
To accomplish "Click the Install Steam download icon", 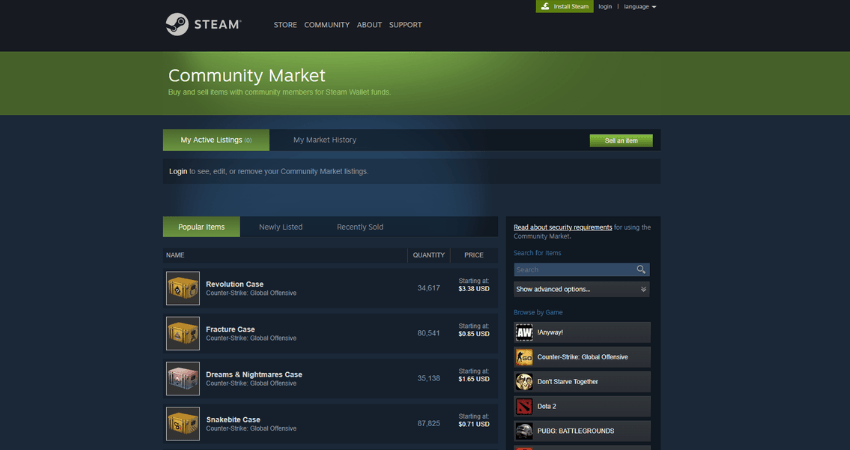I will tap(545, 7).
